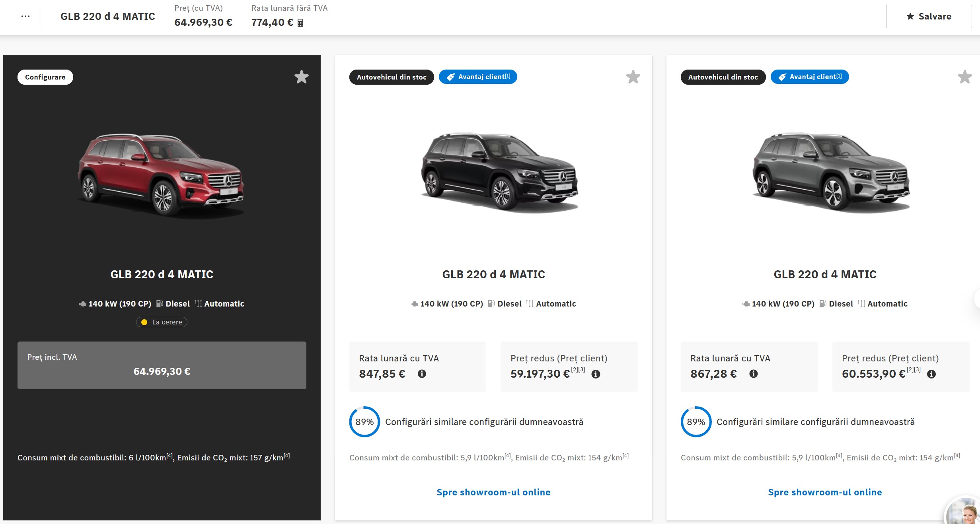Click fuel pump icon on the grey car card

pyautogui.click(x=822, y=304)
